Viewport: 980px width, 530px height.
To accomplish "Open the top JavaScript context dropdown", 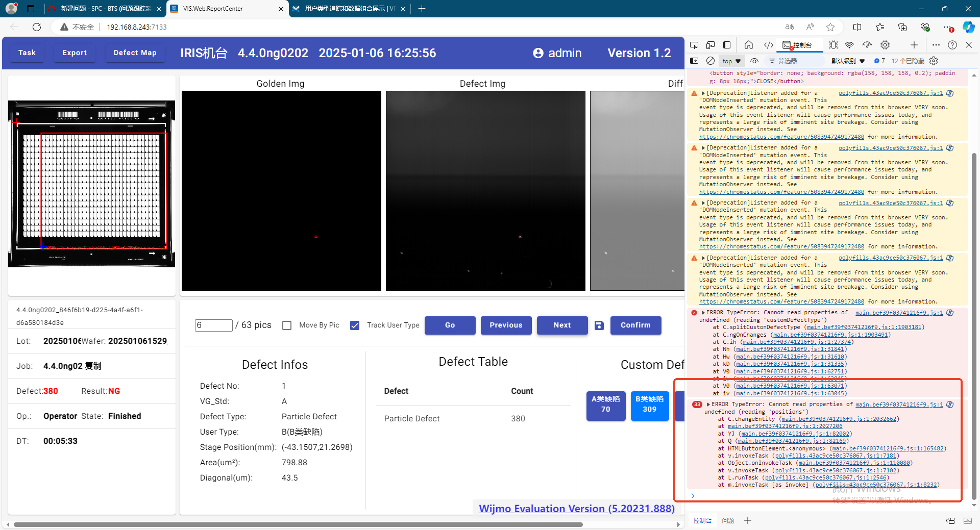I will (x=731, y=61).
